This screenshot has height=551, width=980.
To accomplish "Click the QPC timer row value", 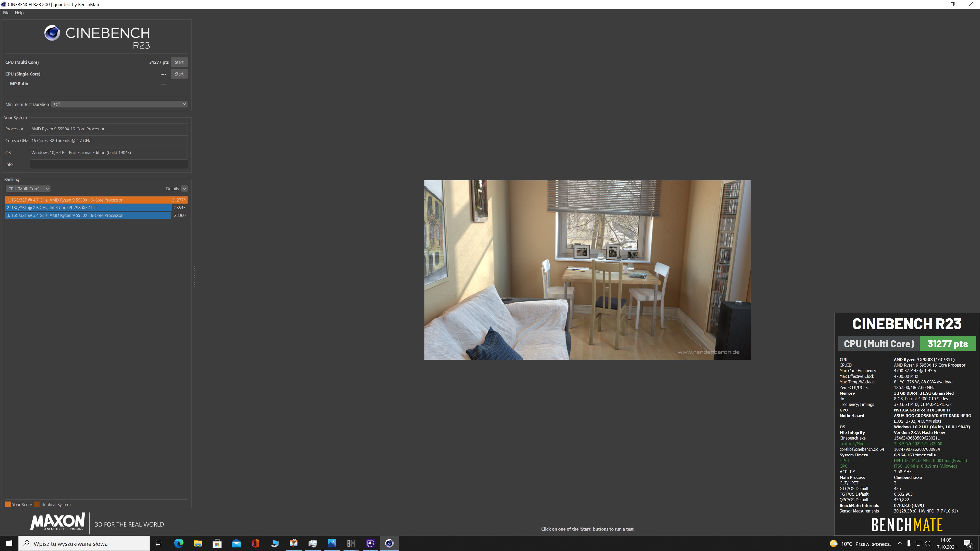I will coord(925,466).
